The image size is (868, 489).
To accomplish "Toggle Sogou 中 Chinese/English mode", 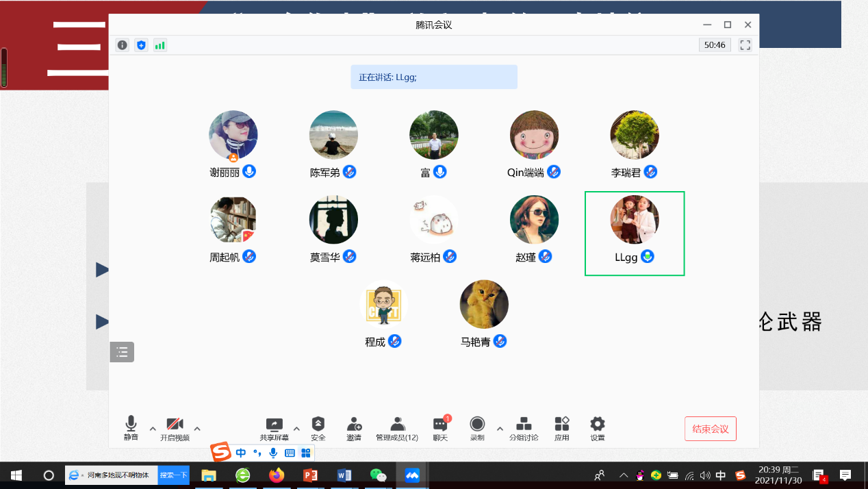I will (x=241, y=453).
